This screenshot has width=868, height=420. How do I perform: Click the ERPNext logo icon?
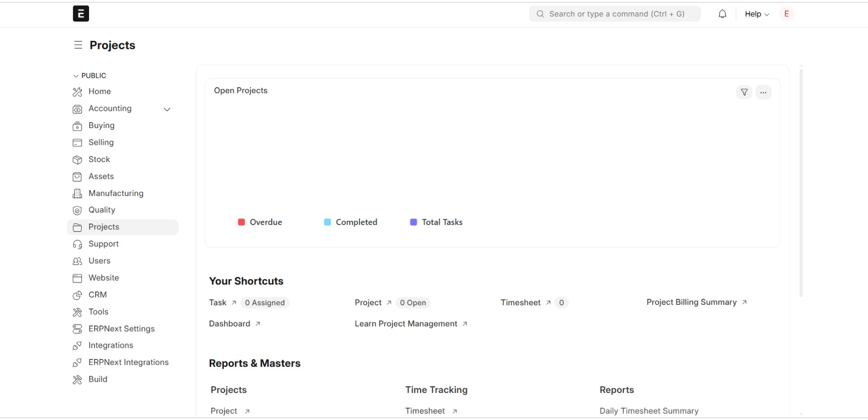81,14
